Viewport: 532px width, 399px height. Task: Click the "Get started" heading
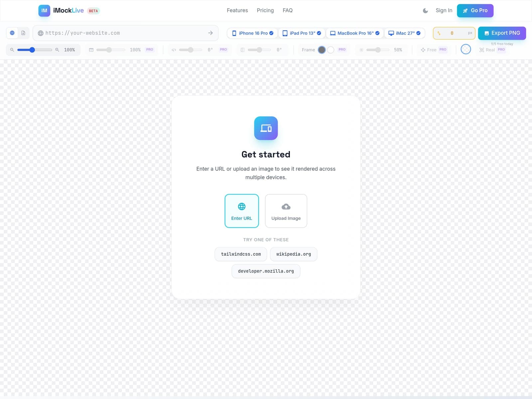pyautogui.click(x=266, y=154)
